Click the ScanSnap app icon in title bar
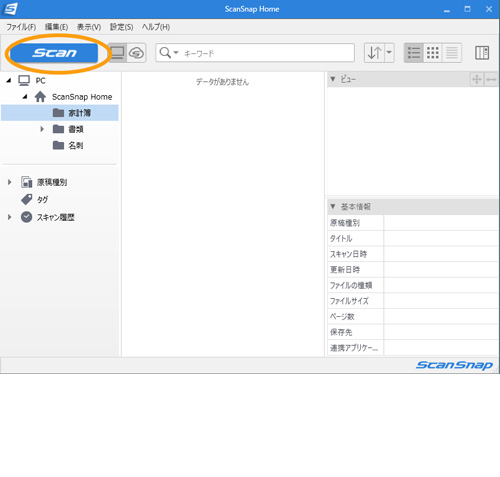Image resolution: width=500 pixels, height=477 pixels. click(10, 9)
